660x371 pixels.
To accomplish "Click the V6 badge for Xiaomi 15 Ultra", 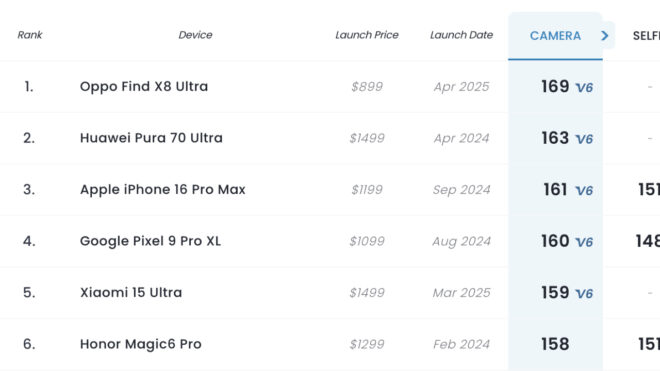I will [584, 294].
